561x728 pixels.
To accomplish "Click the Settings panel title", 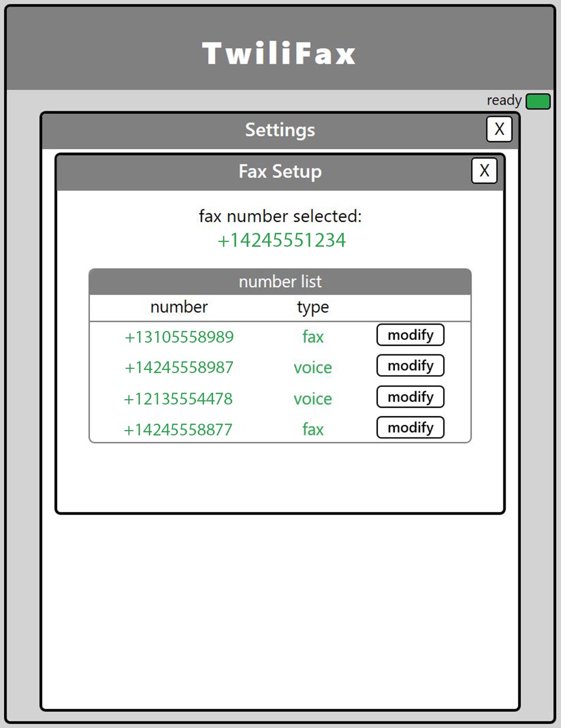I will 280,130.
